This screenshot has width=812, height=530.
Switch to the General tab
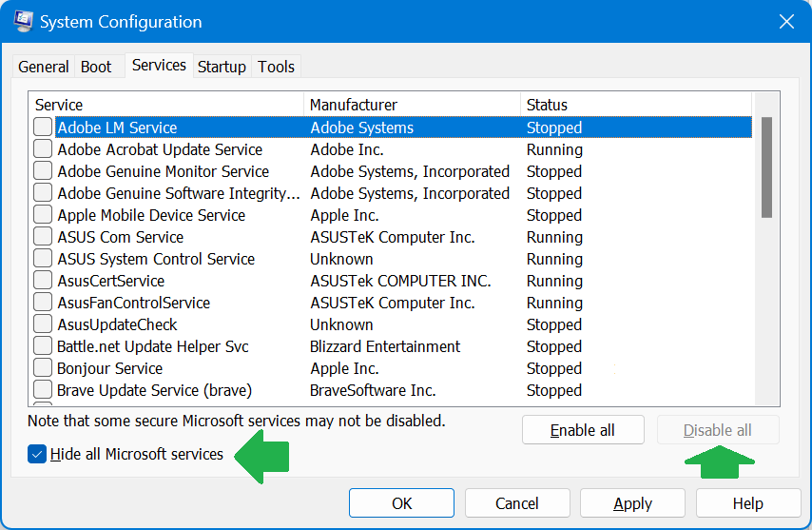44,67
